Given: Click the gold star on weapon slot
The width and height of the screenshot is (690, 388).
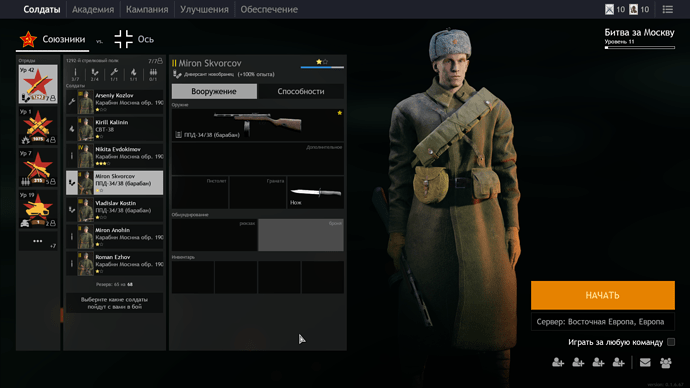Looking at the screenshot, I should click(x=339, y=113).
